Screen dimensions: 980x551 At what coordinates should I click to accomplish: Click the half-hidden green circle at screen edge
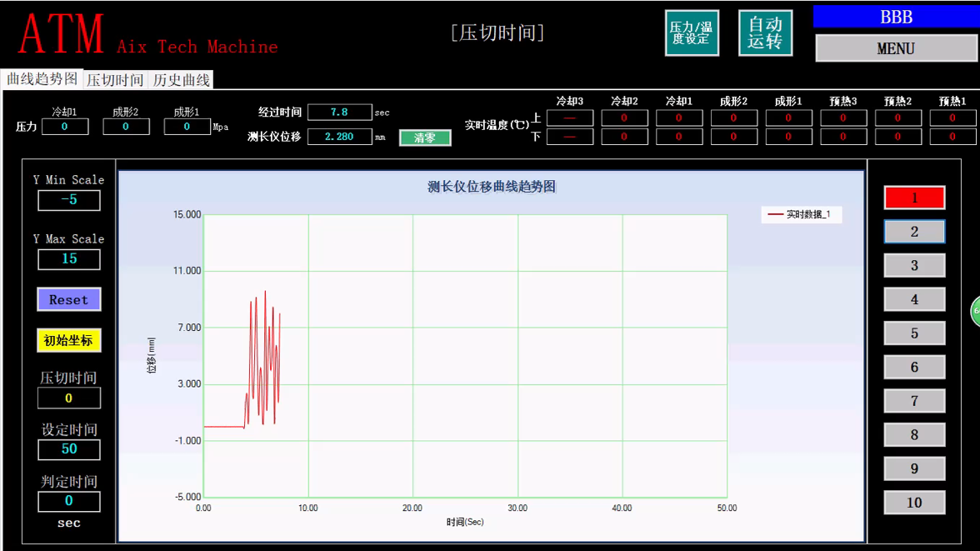click(976, 311)
